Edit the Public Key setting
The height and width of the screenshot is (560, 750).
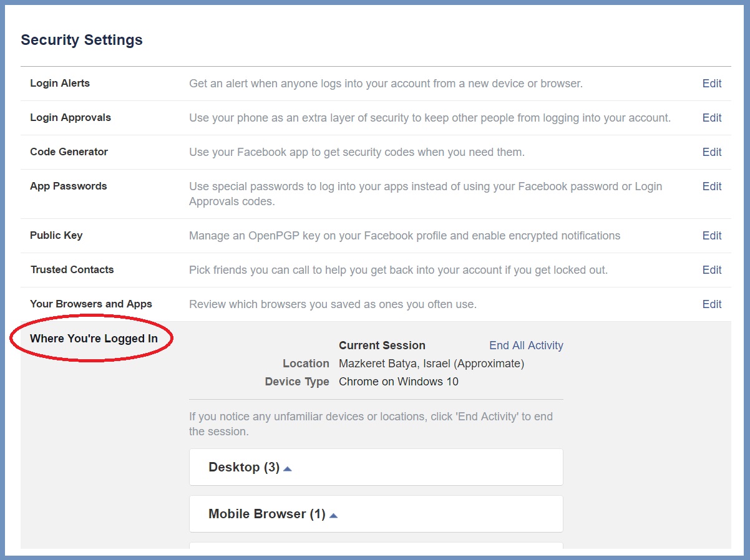coord(711,236)
